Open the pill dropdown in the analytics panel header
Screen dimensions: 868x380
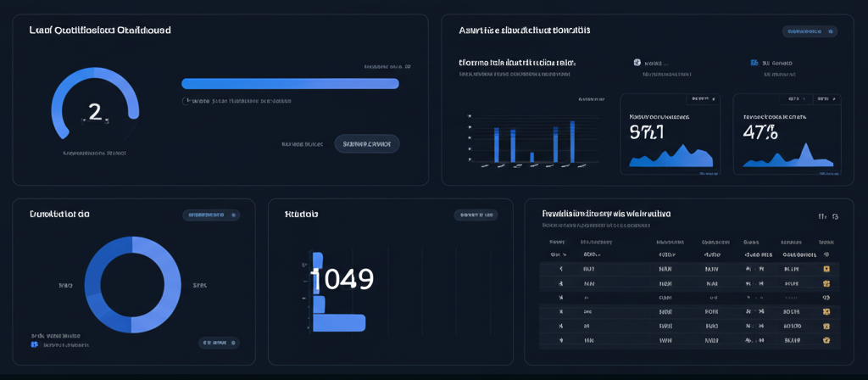(809, 31)
